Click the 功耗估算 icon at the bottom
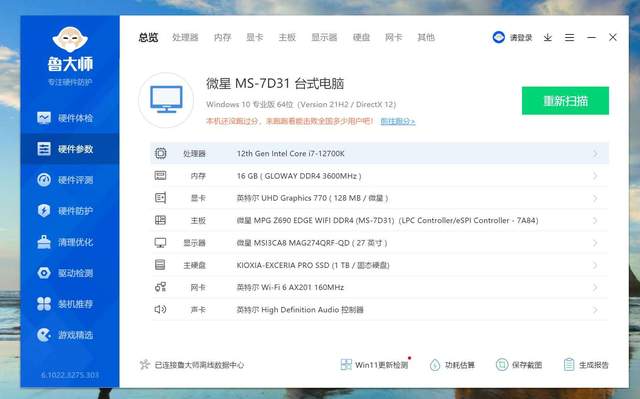 (x=435, y=365)
